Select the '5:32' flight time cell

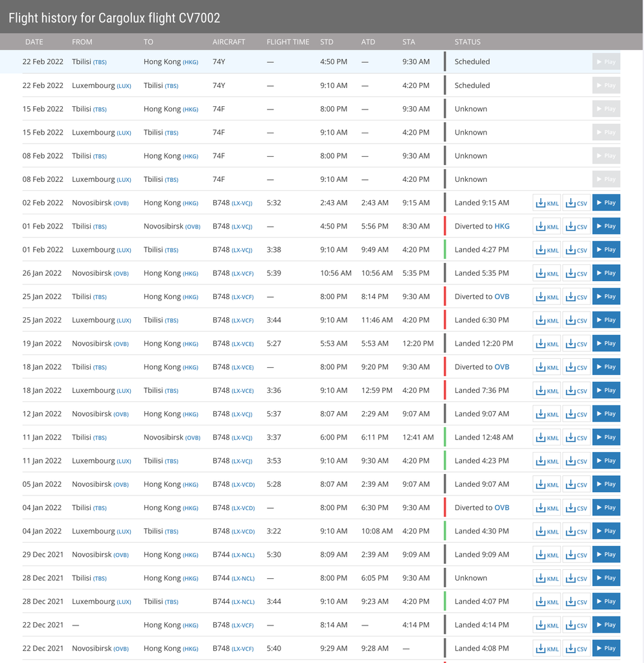click(274, 203)
